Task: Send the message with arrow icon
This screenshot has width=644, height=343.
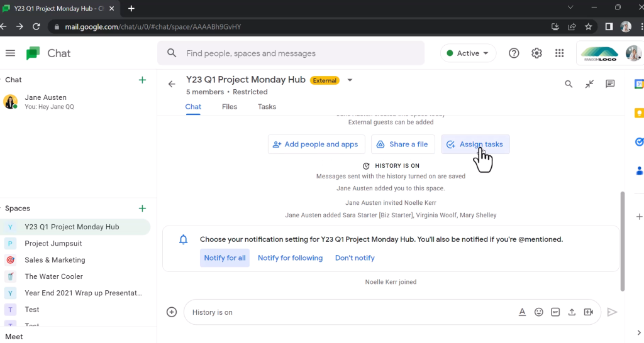Action: pyautogui.click(x=612, y=312)
